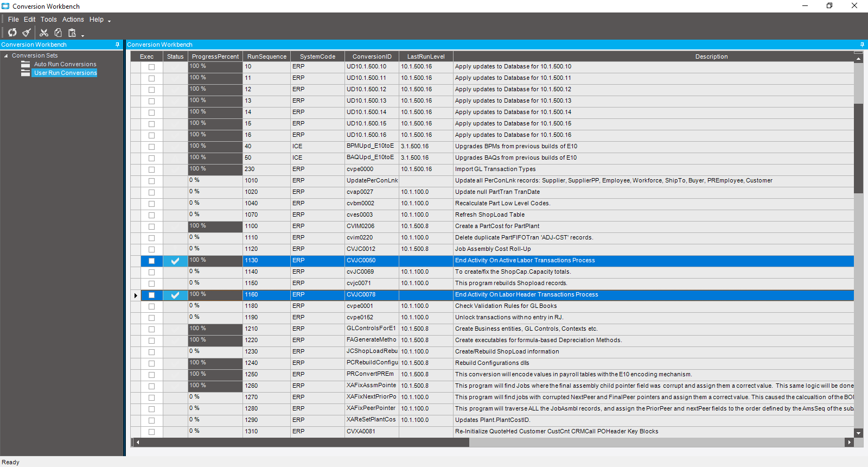
Task: Collapse the Conversion Sets tree node
Action: pyautogui.click(x=6, y=55)
